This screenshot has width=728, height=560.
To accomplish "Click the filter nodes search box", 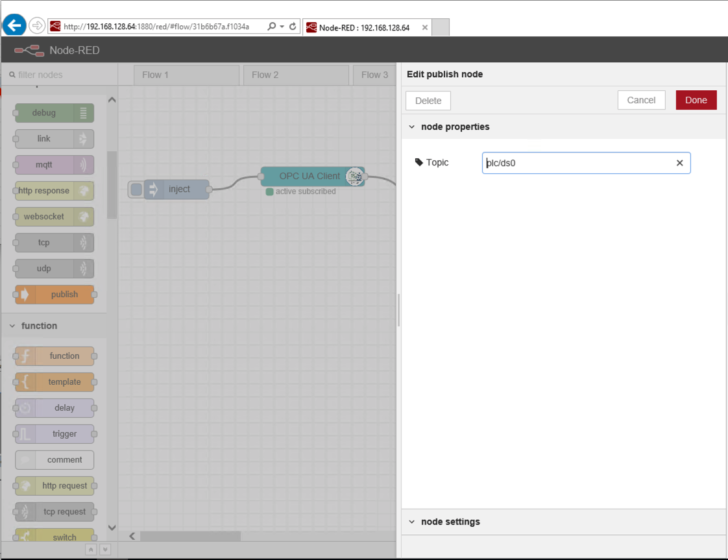I will [x=59, y=75].
